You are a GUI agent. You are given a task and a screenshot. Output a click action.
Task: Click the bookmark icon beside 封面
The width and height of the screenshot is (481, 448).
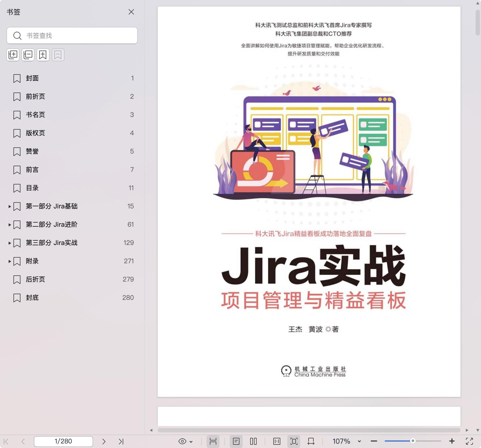[x=17, y=79]
